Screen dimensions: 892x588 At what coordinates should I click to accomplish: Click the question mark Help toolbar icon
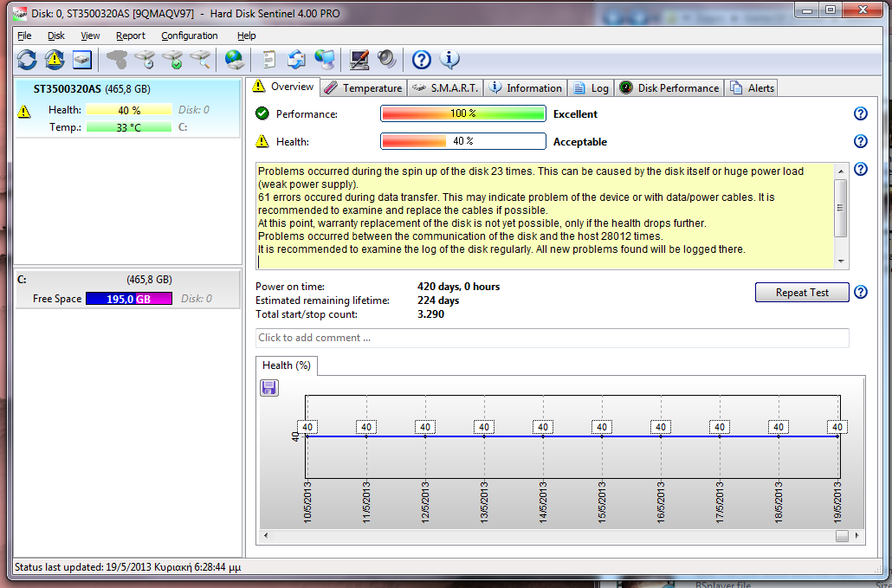[422, 59]
